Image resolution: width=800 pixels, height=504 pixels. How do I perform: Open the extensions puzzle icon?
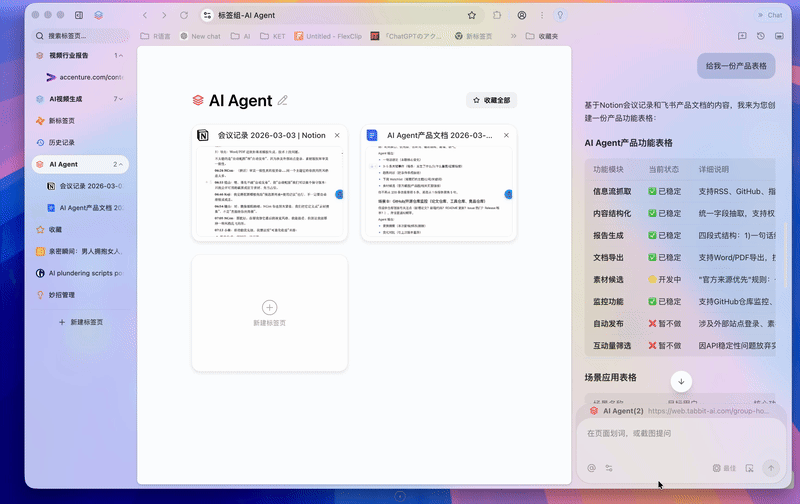[x=497, y=15]
